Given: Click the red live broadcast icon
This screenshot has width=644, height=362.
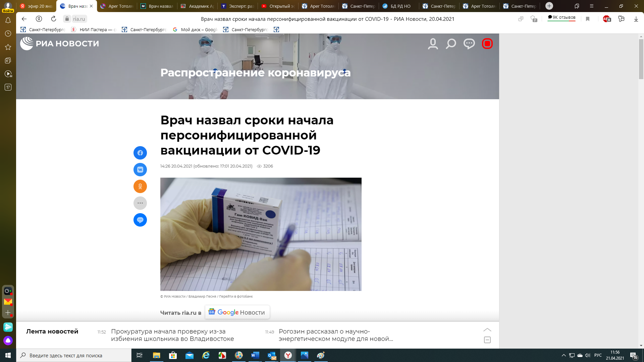Looking at the screenshot, I should pyautogui.click(x=487, y=44).
